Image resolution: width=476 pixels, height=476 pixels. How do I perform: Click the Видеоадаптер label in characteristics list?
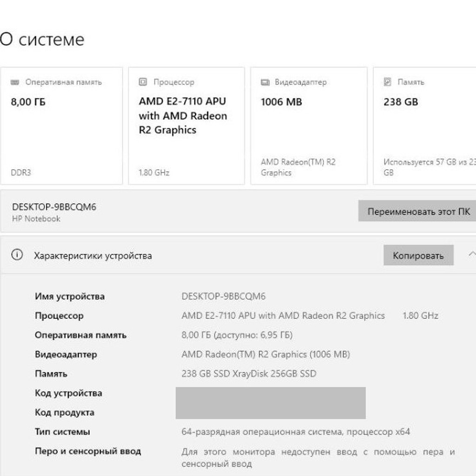click(66, 354)
